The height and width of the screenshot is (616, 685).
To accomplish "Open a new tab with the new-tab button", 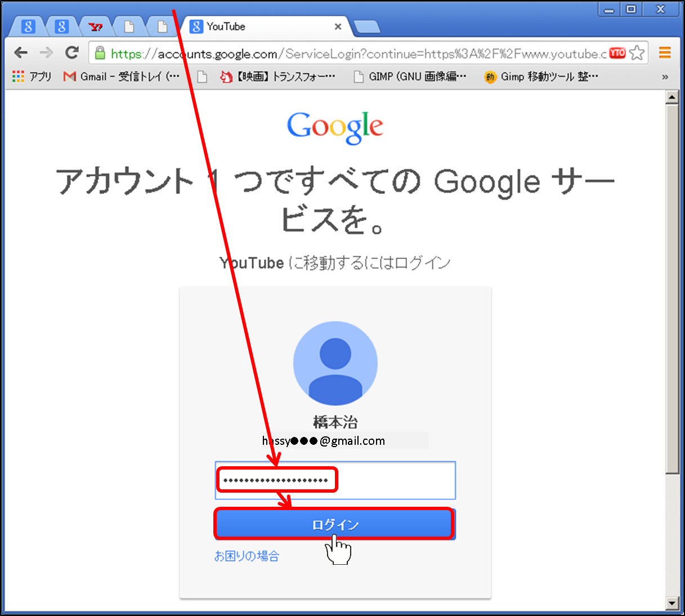I will 367,26.
